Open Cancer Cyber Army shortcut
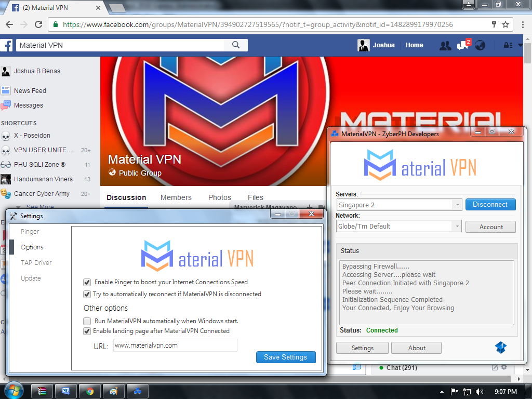This screenshot has height=399, width=532. pyautogui.click(x=42, y=194)
